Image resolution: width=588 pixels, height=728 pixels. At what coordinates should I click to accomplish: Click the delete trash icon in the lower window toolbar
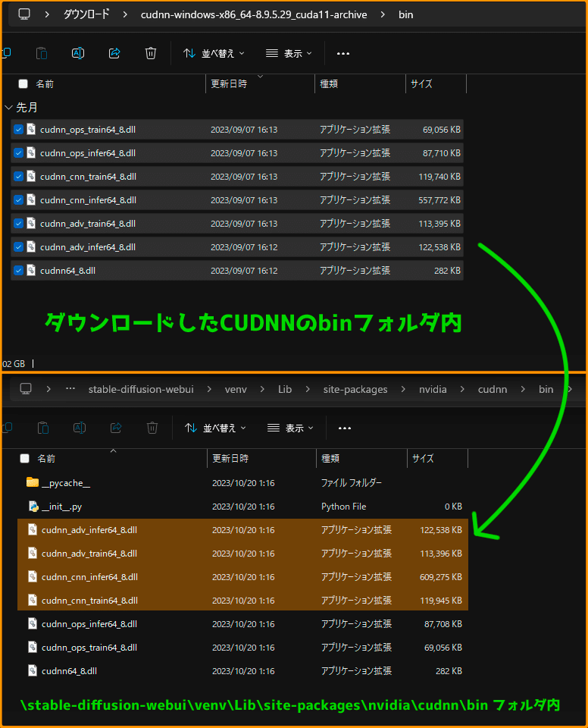[x=152, y=428]
